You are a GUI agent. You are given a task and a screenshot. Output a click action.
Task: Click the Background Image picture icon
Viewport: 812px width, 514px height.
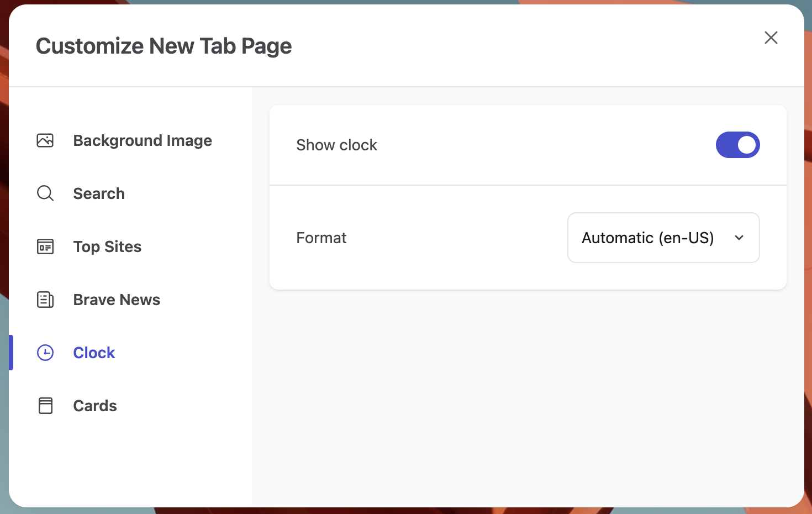pos(45,140)
